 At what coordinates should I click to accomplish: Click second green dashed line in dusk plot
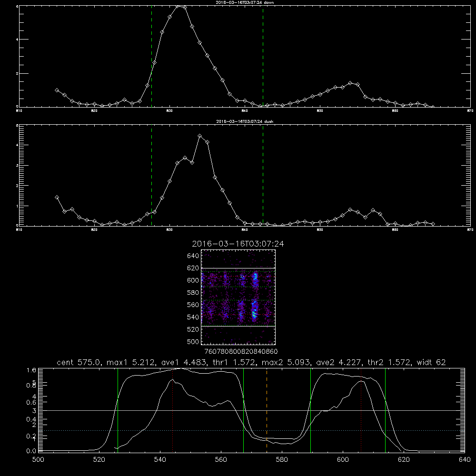pyautogui.click(x=263, y=175)
